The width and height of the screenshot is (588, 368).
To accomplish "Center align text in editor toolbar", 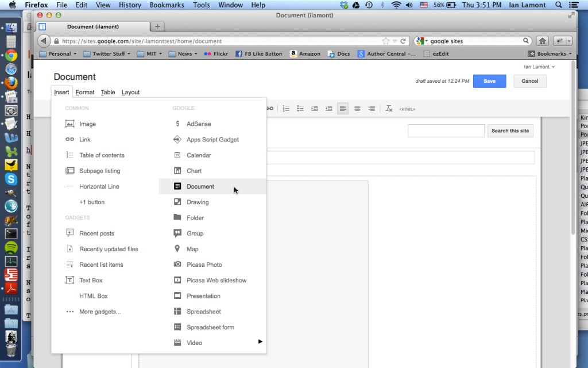I will click(357, 109).
